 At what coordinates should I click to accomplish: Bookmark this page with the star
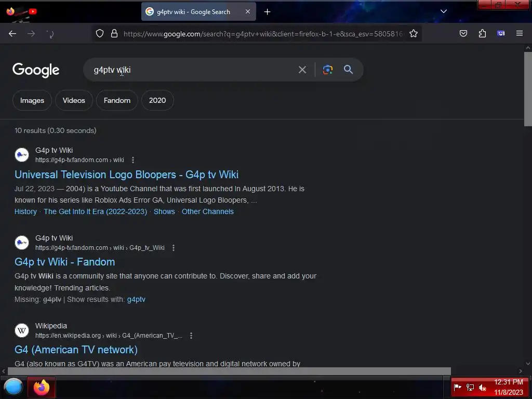[x=413, y=34]
